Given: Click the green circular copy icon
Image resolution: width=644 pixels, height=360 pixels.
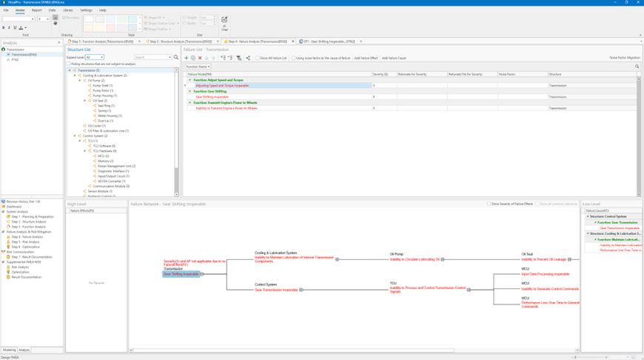Looking at the screenshot, I should click(x=193, y=58).
